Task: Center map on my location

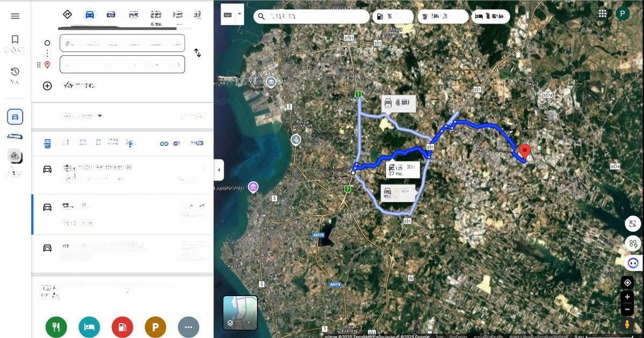Action: click(627, 283)
